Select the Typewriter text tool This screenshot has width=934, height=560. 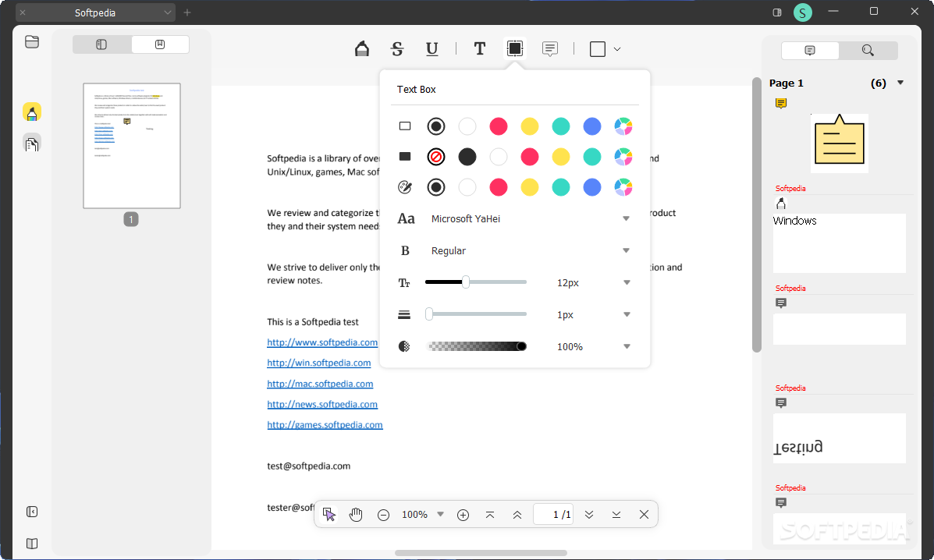pos(480,49)
